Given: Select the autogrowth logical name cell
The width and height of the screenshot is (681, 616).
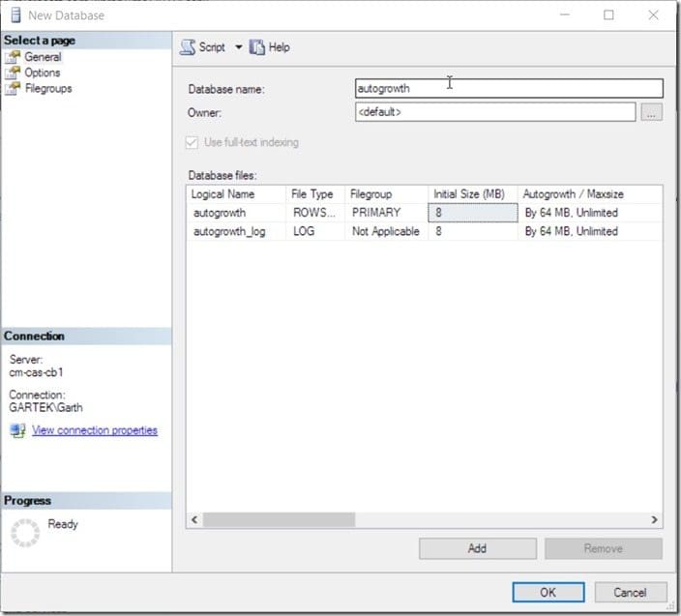Looking at the screenshot, I should pos(236,213).
